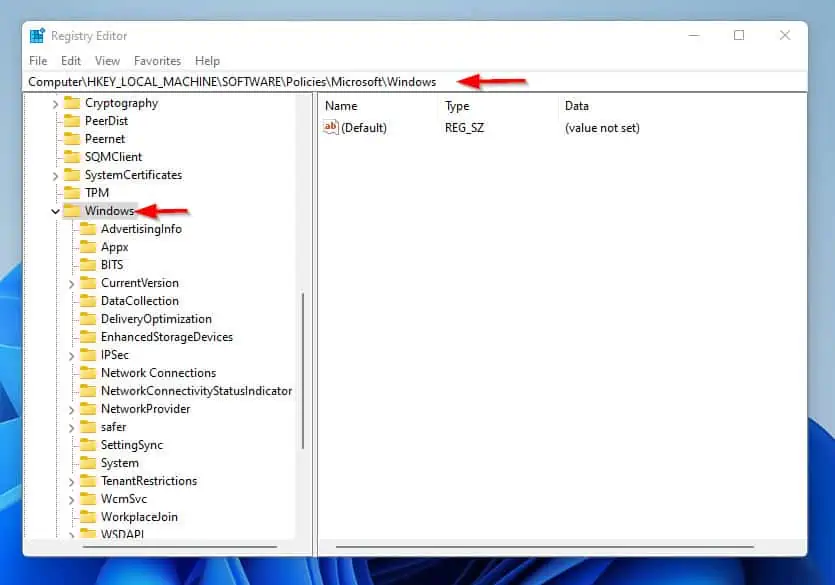Click the Cryptography folder icon

72,103
